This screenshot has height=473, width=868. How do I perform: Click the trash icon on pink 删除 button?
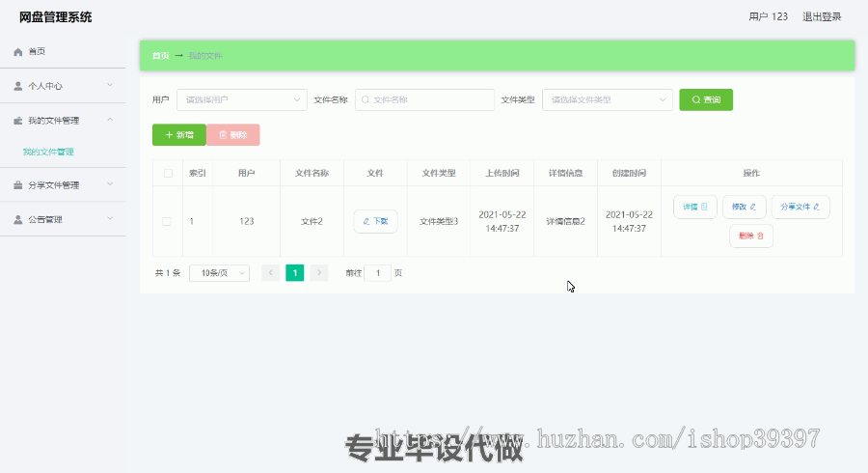(223, 134)
